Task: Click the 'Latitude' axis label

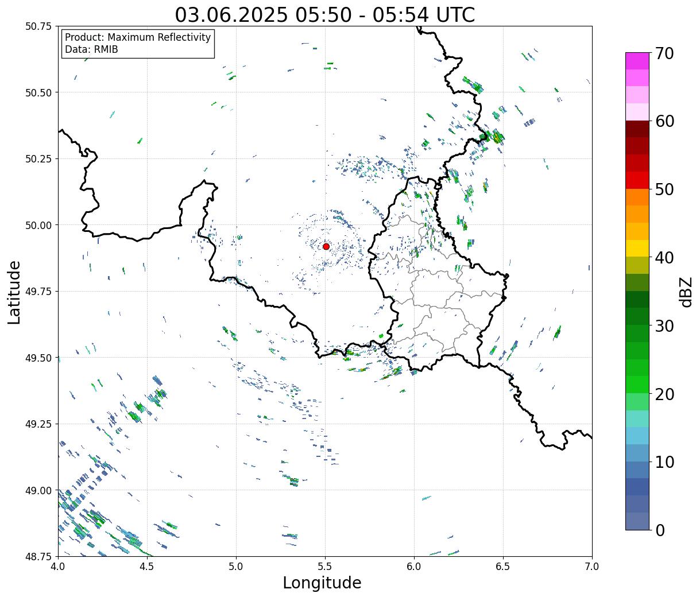Action: (14, 292)
